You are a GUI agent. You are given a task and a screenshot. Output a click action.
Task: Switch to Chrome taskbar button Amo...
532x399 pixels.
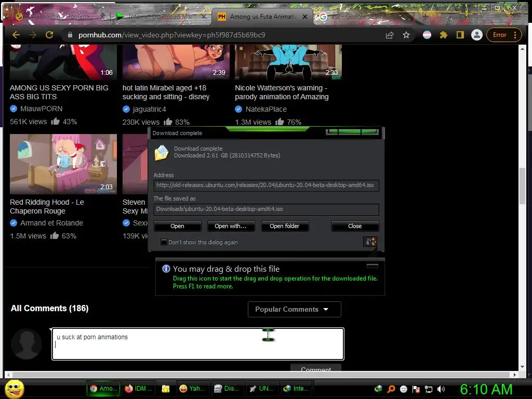point(103,389)
